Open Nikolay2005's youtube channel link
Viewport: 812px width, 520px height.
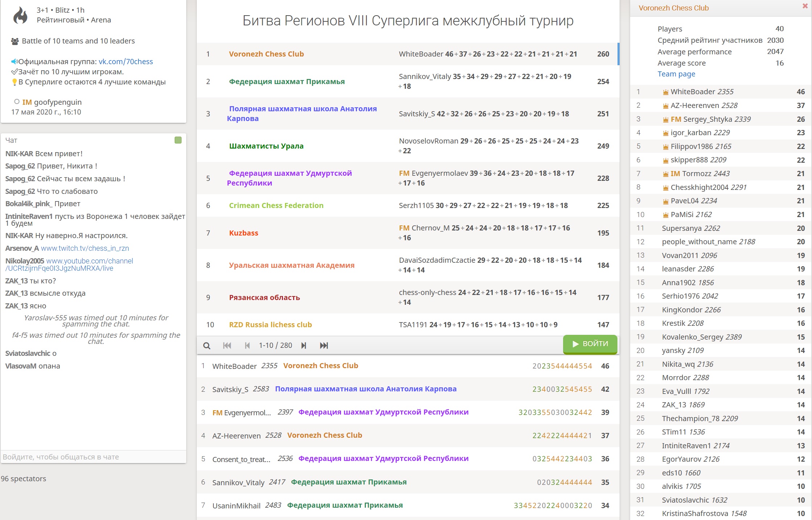[69, 265]
